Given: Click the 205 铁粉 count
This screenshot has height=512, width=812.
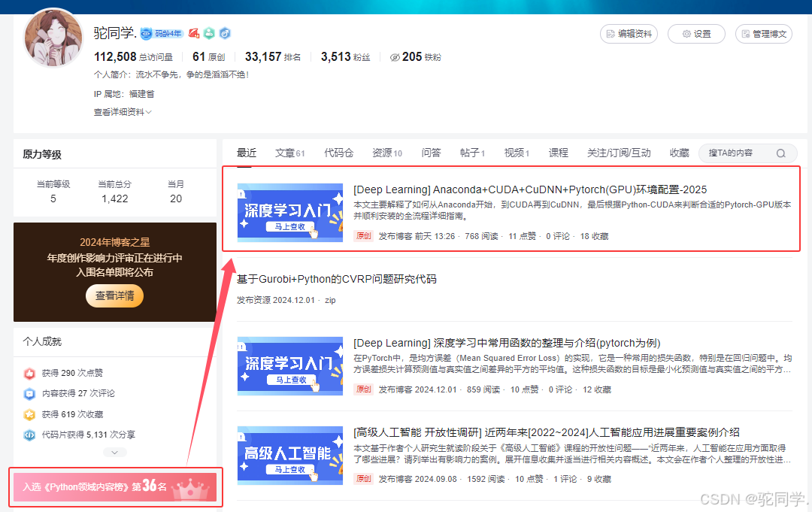Looking at the screenshot, I should pos(422,57).
